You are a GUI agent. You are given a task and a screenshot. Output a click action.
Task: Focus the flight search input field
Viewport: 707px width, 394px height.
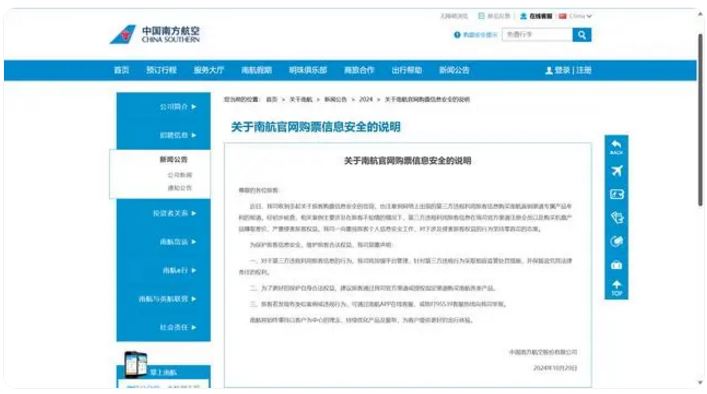coord(537,35)
